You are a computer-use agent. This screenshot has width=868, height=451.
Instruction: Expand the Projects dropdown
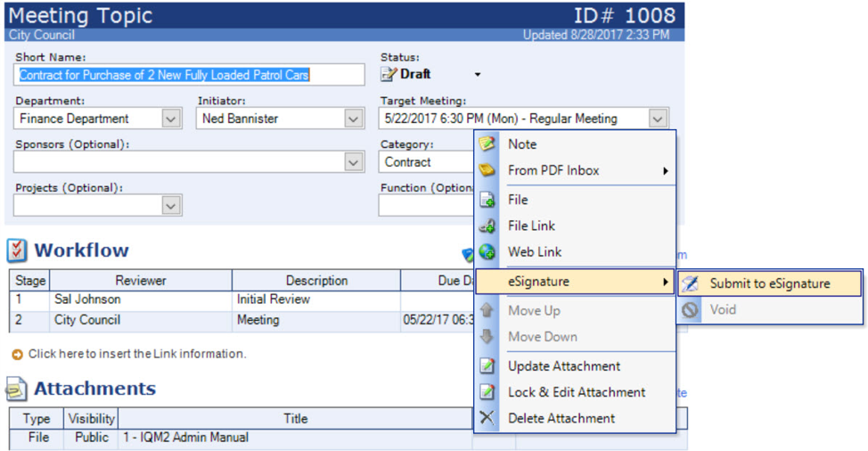[x=170, y=206]
